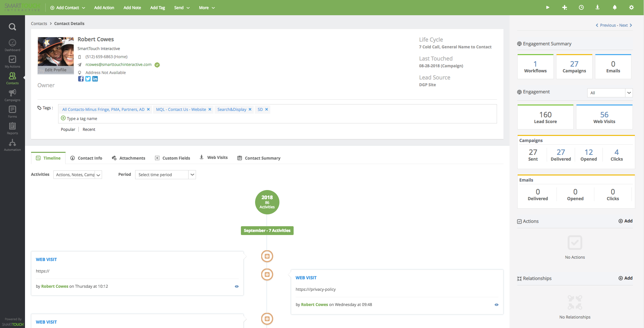Remove the Search&Display tag
Viewport: 644px width, 328px height.
pos(250,109)
